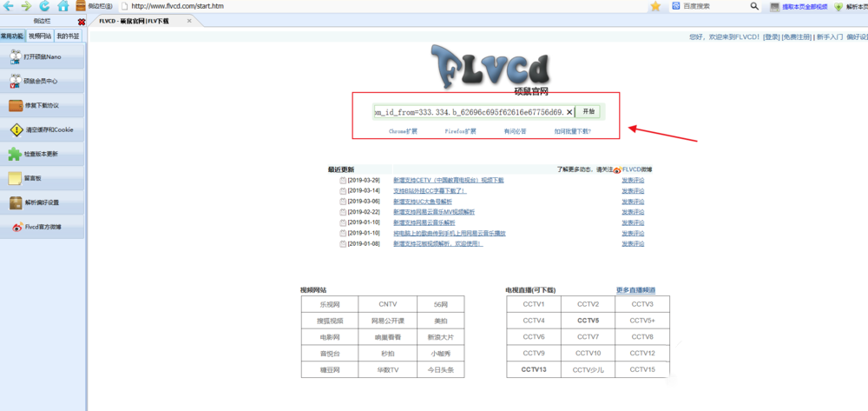
Task: Open the FLVCD微博 link
Action: point(637,170)
